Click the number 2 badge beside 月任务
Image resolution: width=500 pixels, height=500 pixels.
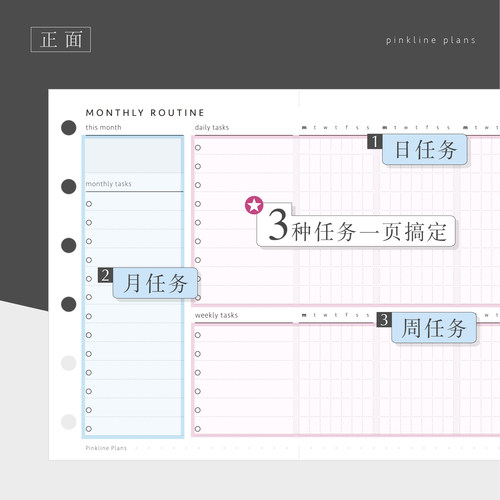(105, 275)
